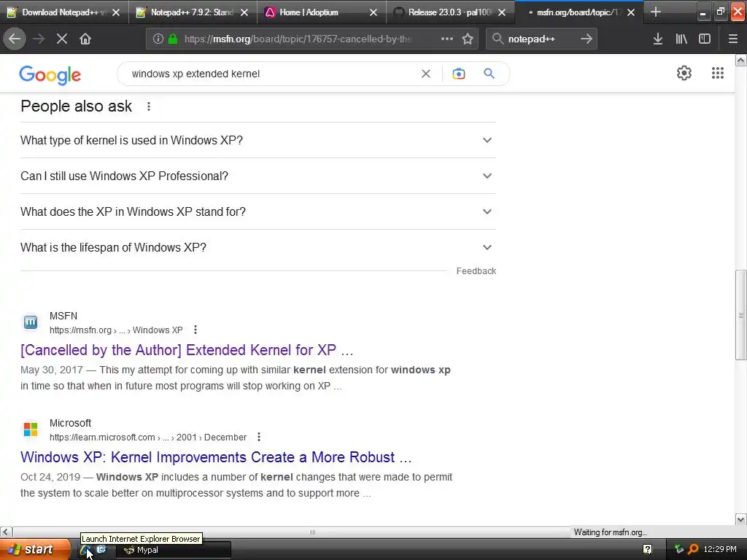Open '[Cancelled by the Author] Extended Kernel for XP' result
747x560 pixels.
(x=187, y=350)
